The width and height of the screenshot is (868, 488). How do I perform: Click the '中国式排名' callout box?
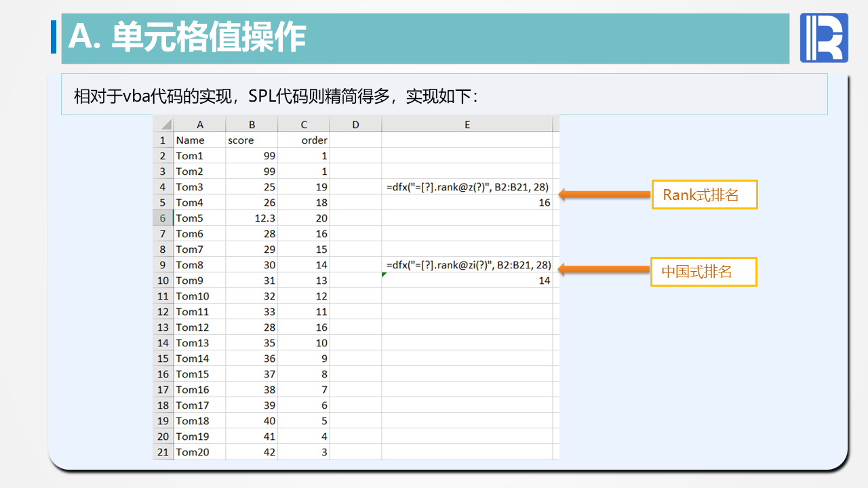pos(703,272)
